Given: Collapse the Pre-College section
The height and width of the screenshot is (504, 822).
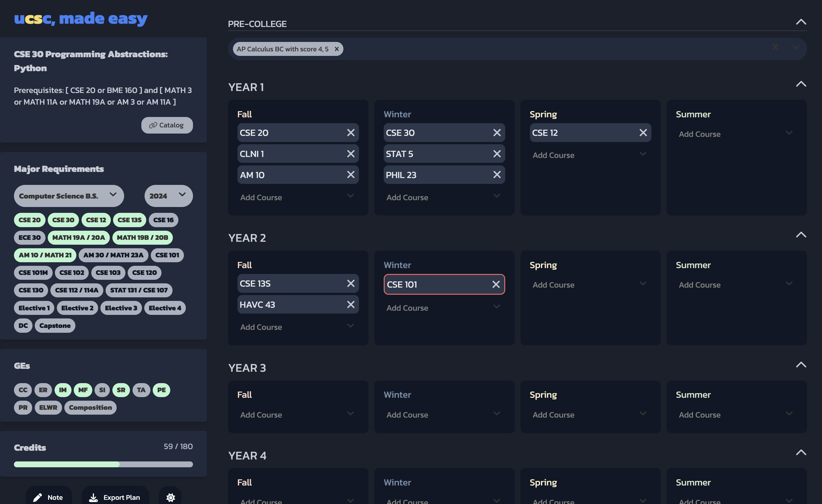Looking at the screenshot, I should pos(801,22).
